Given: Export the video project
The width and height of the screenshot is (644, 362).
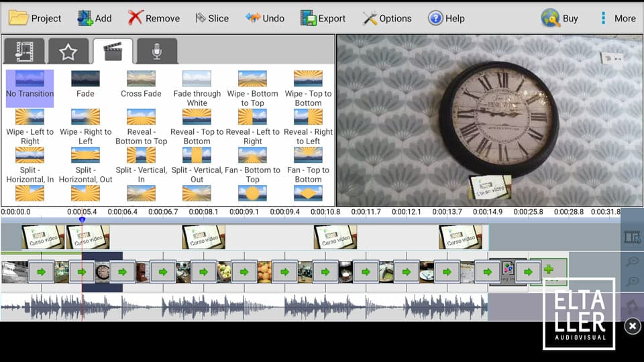Looking at the screenshot, I should 323,18.
